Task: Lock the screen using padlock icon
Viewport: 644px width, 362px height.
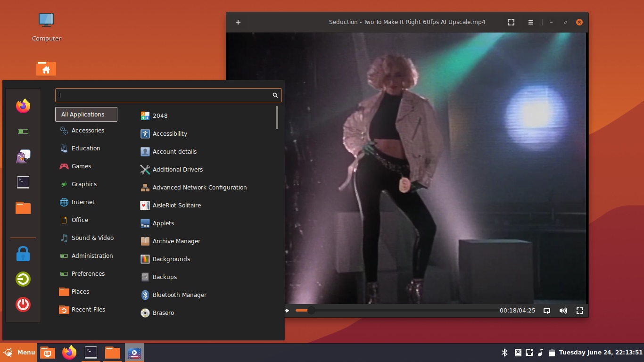Action: click(23, 254)
